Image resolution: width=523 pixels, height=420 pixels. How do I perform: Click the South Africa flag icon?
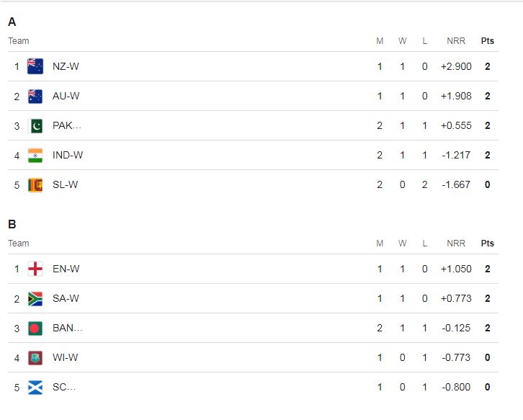click(35, 299)
